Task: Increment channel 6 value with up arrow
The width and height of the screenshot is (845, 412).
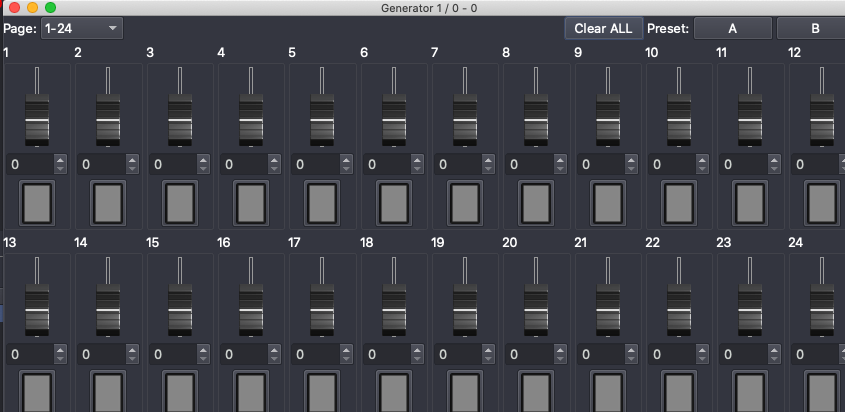Action: click(417, 160)
